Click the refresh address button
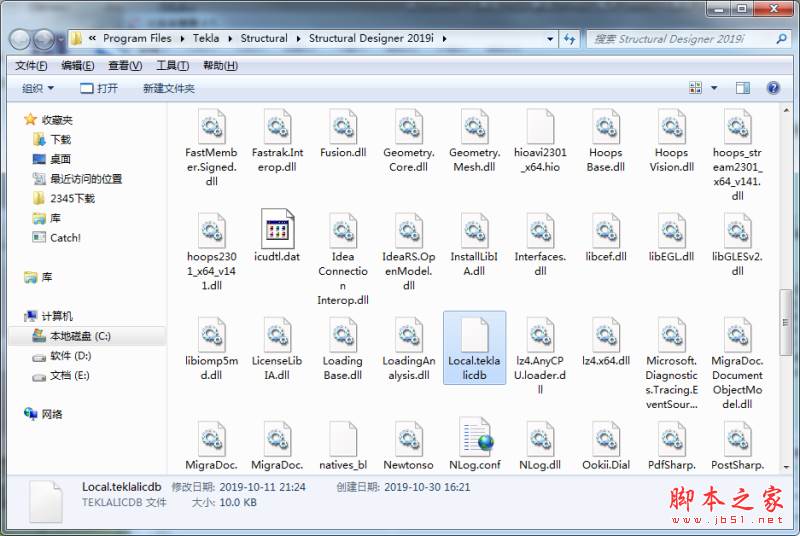 click(x=569, y=38)
